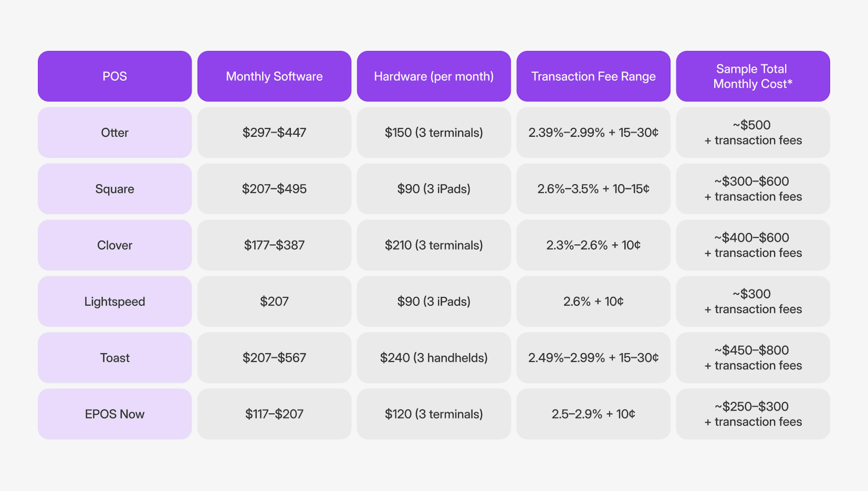Select the Clover row label
The height and width of the screenshot is (491, 868).
click(115, 245)
